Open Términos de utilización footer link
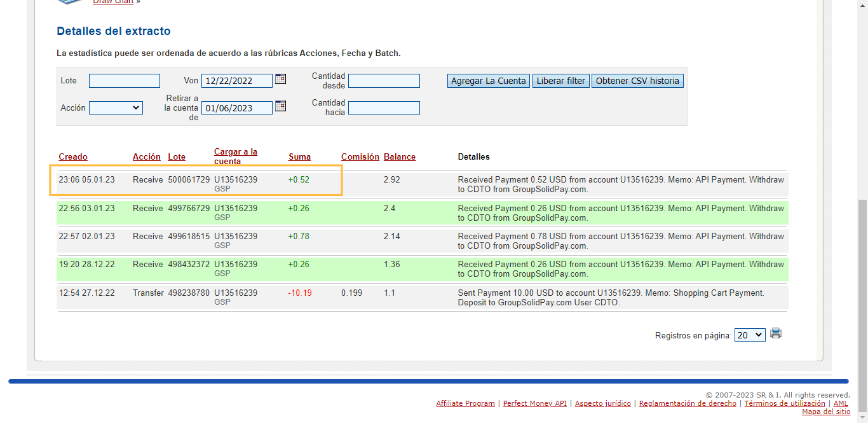Screen dimensions: 868x423 click(x=785, y=403)
